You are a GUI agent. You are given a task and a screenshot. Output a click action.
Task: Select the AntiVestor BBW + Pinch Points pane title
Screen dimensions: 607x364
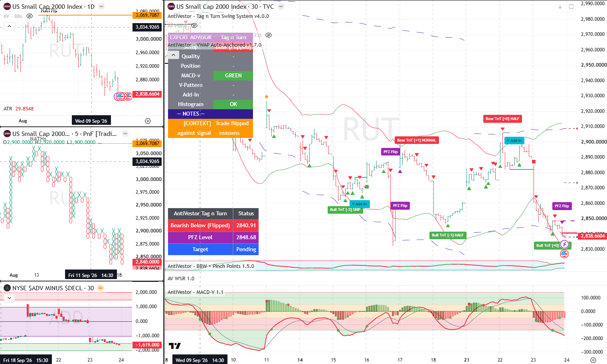[x=211, y=266]
